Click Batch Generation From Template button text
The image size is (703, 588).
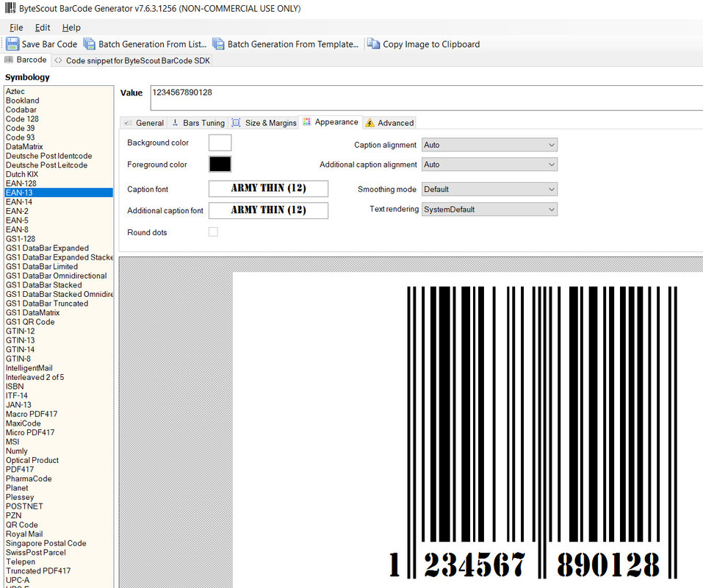(x=293, y=44)
